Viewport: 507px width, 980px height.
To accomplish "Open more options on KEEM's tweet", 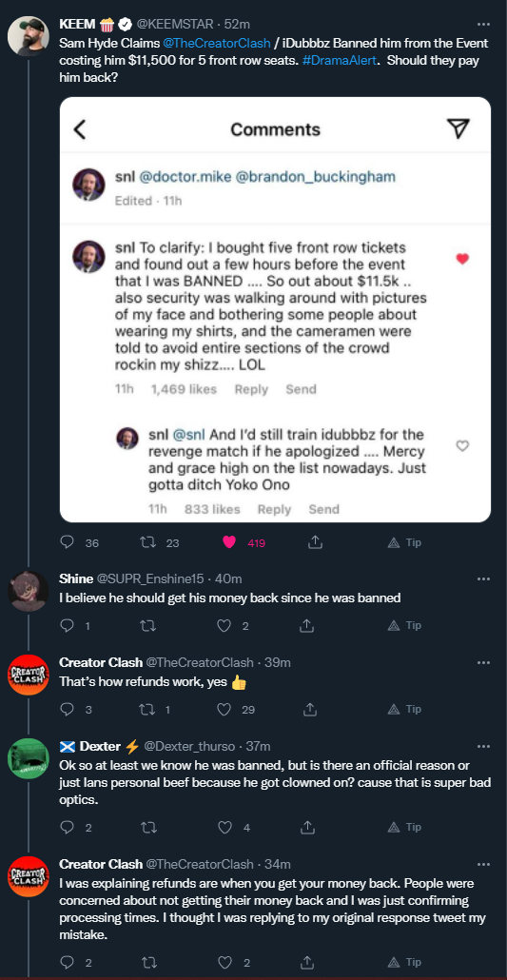I will point(483,25).
